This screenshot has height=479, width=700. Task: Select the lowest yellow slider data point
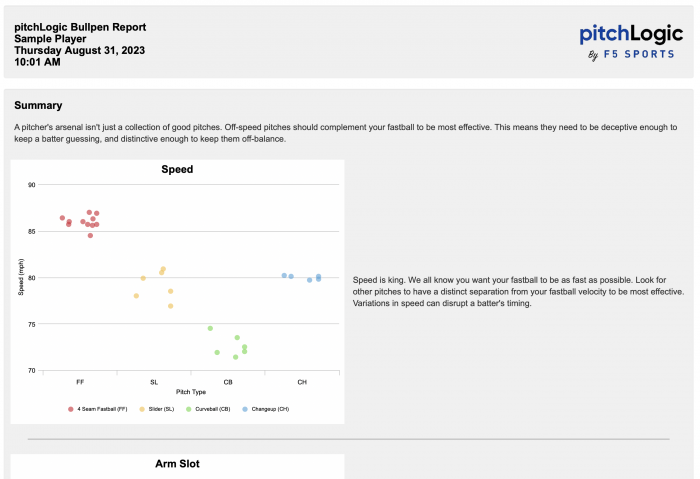pos(171,306)
